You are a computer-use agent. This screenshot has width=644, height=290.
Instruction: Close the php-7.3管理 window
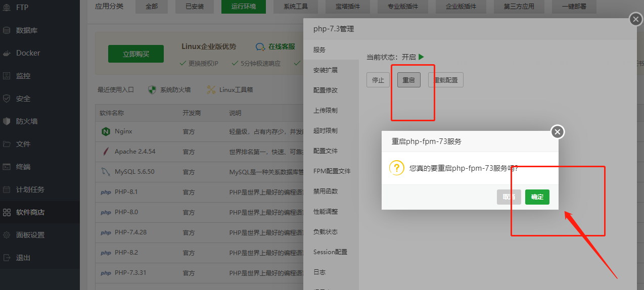pyautogui.click(x=636, y=20)
